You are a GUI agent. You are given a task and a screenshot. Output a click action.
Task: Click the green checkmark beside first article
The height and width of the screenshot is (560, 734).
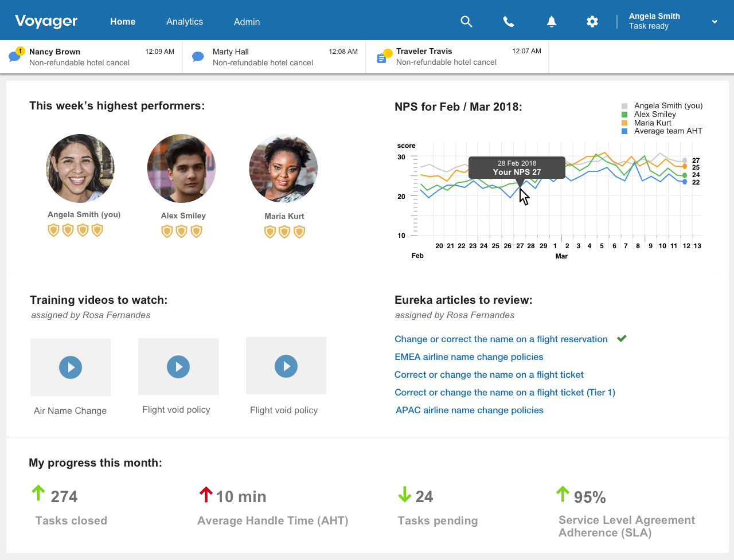[x=622, y=339]
